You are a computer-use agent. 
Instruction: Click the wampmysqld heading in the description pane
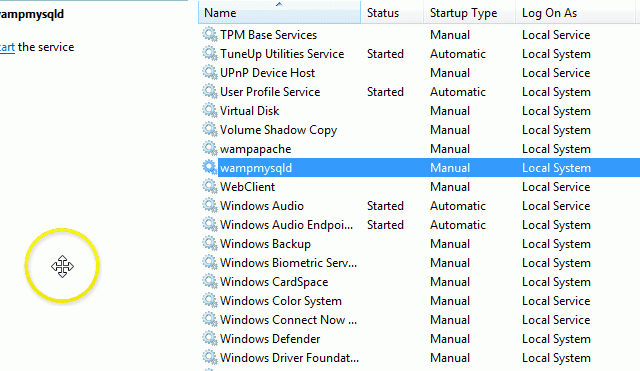32,14
